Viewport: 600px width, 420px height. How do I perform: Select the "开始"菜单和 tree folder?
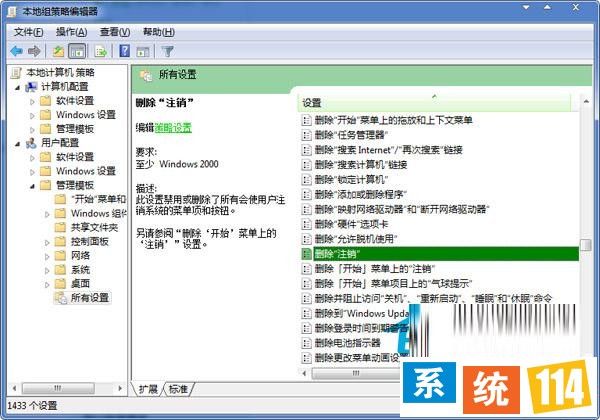[x=98, y=199]
